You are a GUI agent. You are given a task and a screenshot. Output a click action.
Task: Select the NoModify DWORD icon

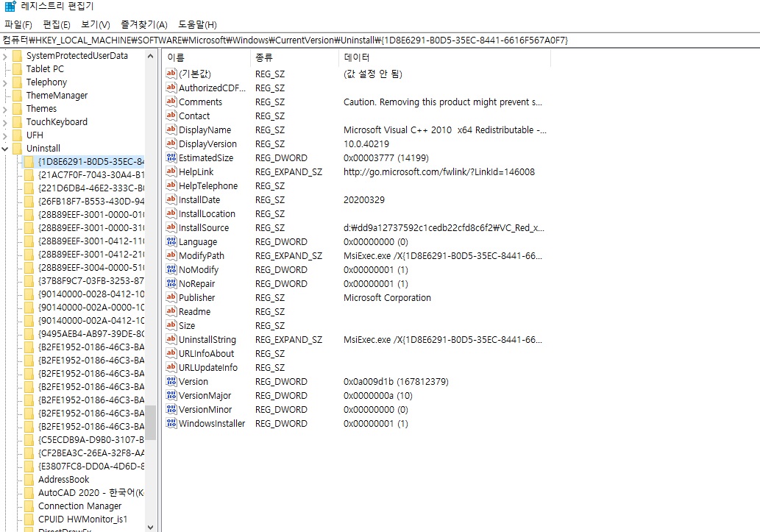coord(171,269)
